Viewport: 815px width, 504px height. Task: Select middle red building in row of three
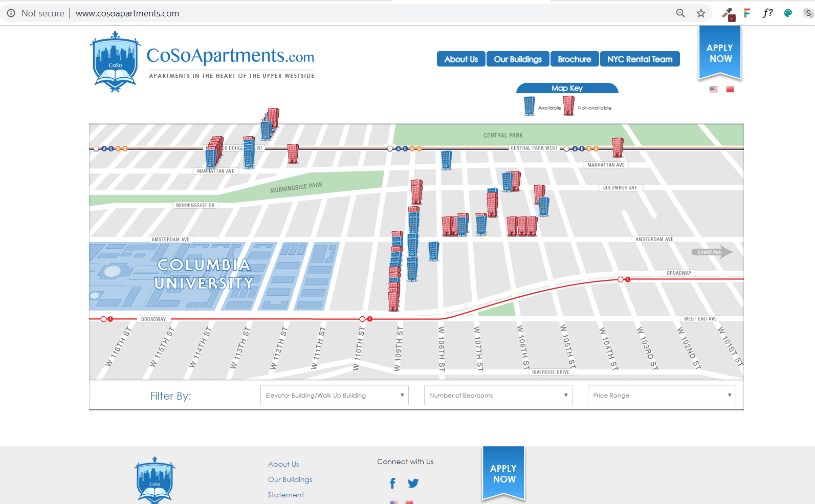522,226
